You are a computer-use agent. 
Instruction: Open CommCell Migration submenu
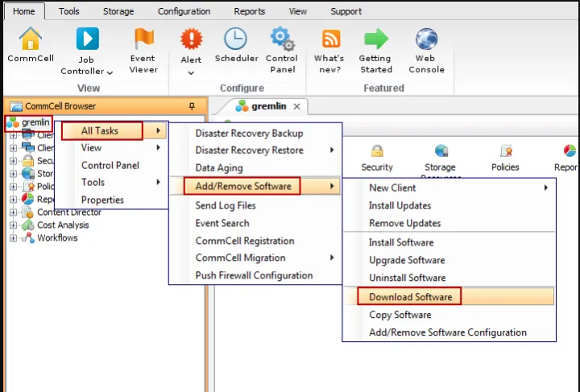point(255,258)
